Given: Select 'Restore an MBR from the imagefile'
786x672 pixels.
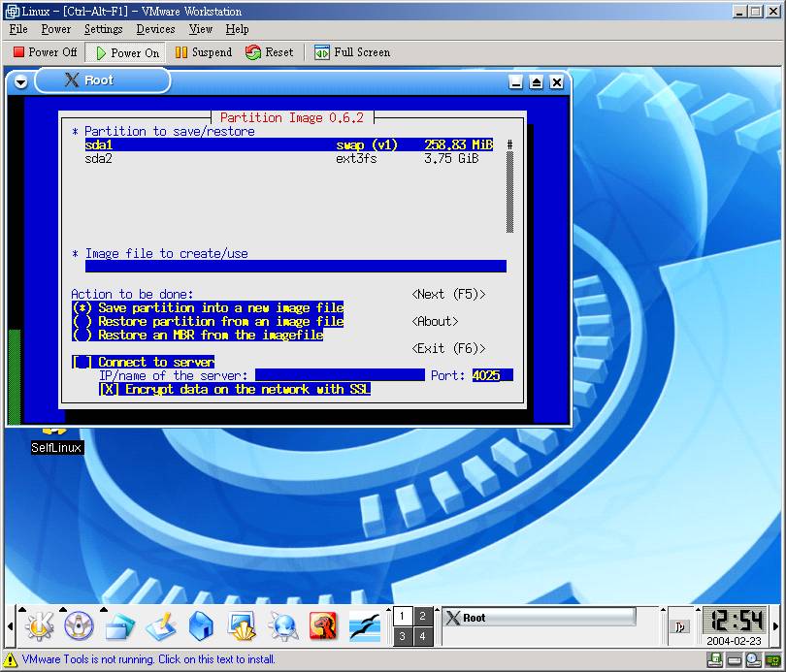Looking at the screenshot, I should (x=198, y=335).
